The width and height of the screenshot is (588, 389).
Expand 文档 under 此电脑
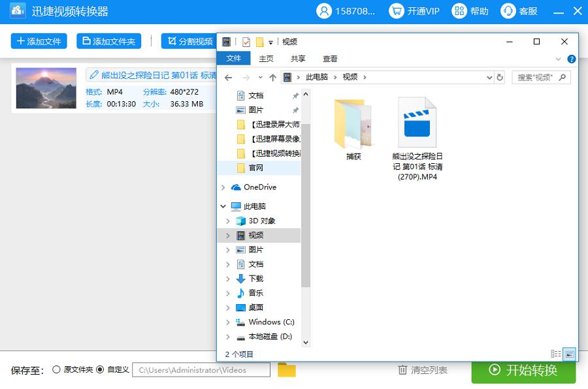click(228, 264)
